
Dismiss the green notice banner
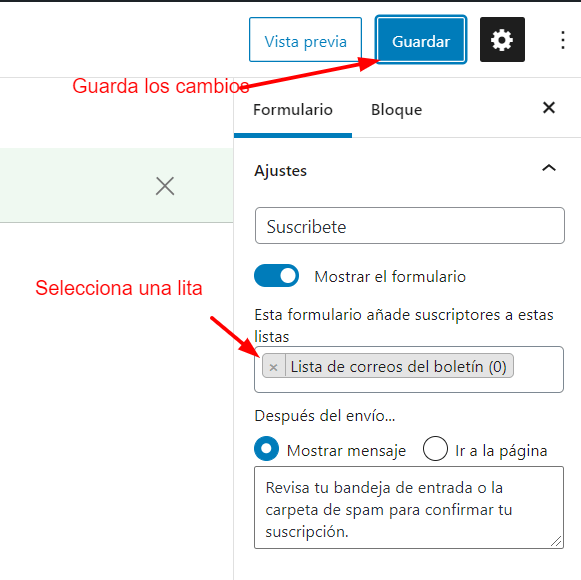click(x=165, y=186)
